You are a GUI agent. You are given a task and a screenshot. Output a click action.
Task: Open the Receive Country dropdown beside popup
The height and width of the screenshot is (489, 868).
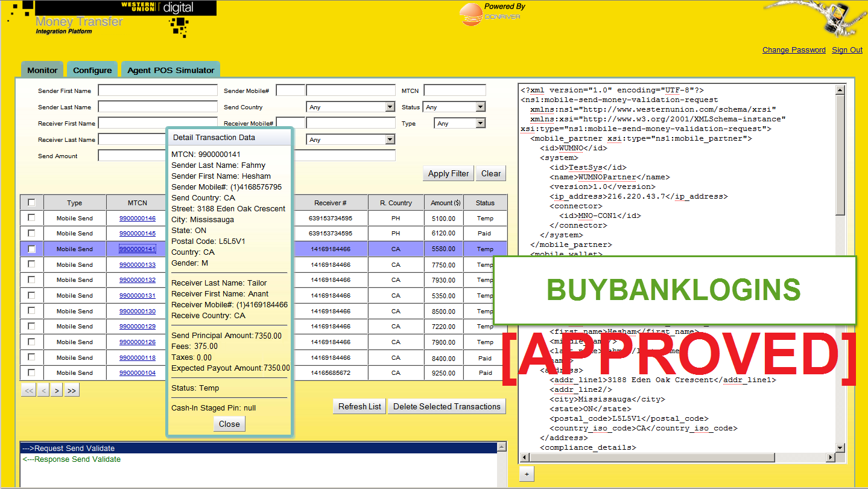tap(350, 139)
